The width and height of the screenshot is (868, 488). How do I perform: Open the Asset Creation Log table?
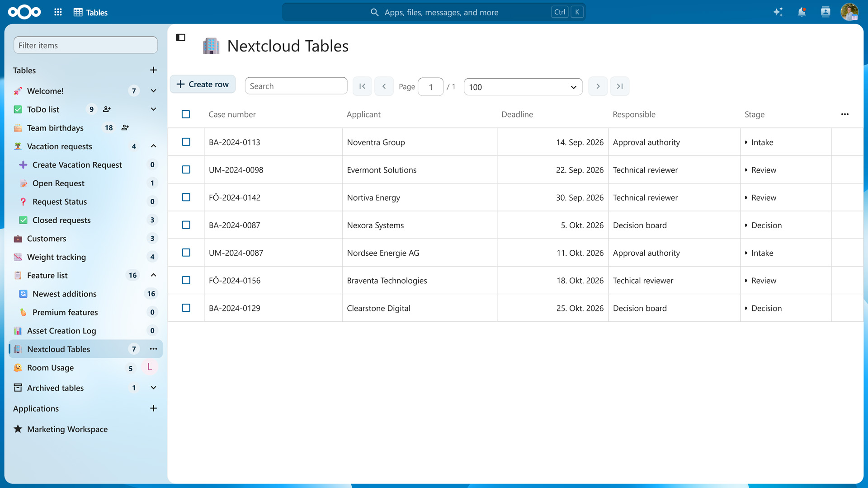coord(85,331)
